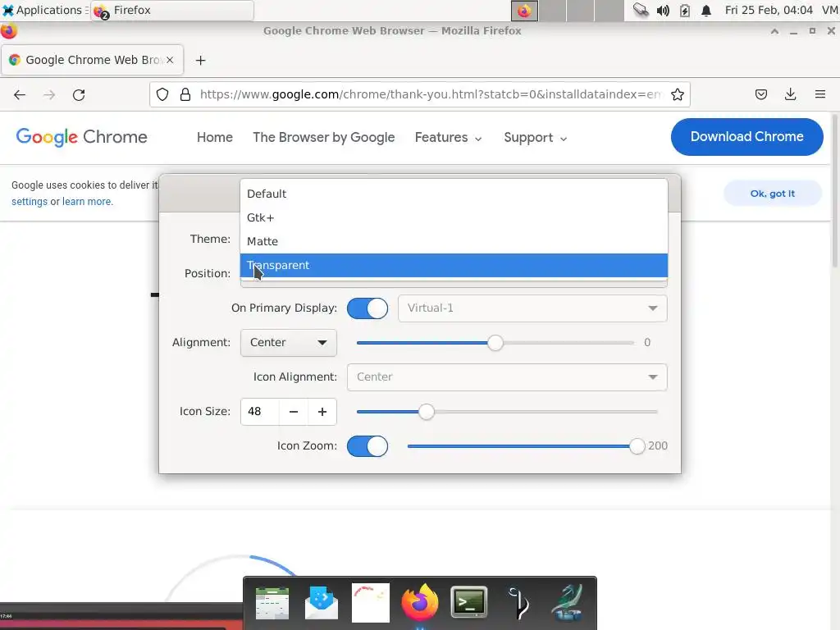Image resolution: width=840 pixels, height=630 pixels.
Task: Pick the Matte theme option
Action: 454,242
